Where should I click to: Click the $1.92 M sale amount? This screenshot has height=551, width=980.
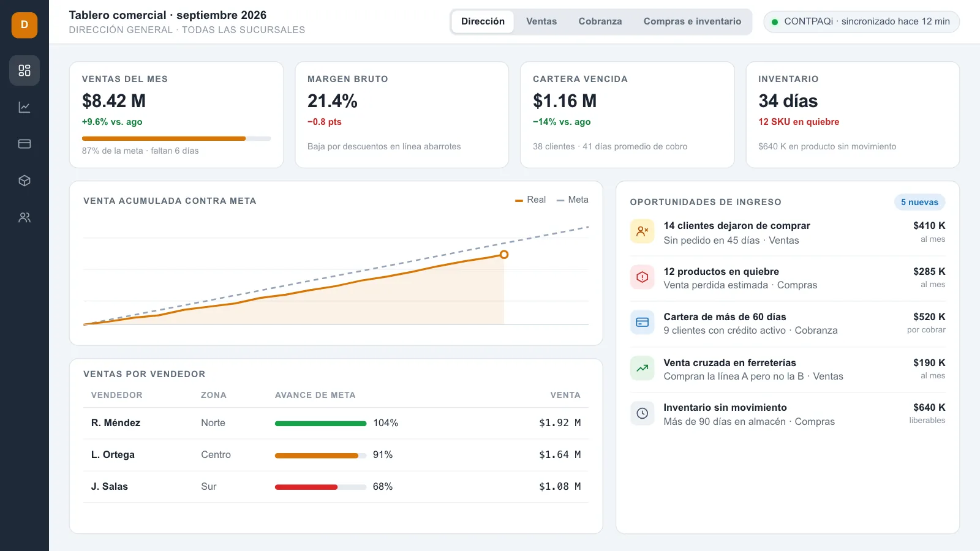click(560, 423)
